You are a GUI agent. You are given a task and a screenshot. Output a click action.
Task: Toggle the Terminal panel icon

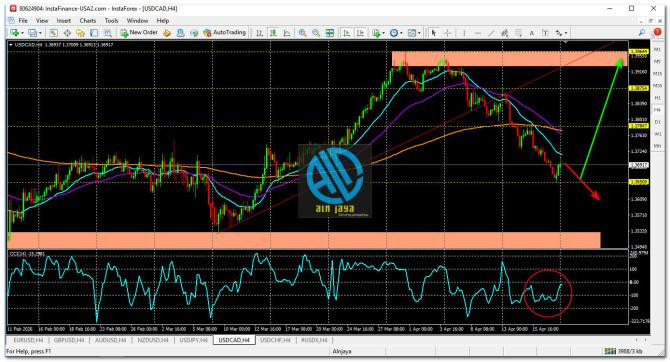point(94,33)
